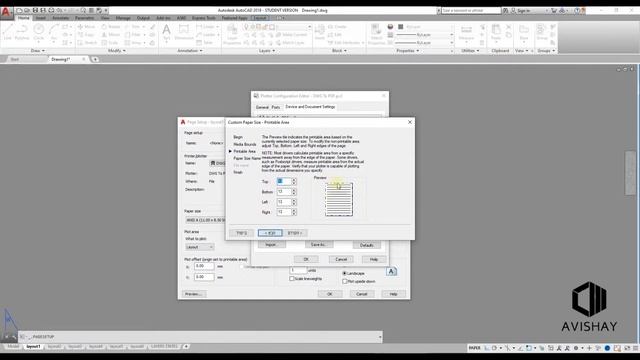Switch to the Model layout tab

click(x=13, y=347)
